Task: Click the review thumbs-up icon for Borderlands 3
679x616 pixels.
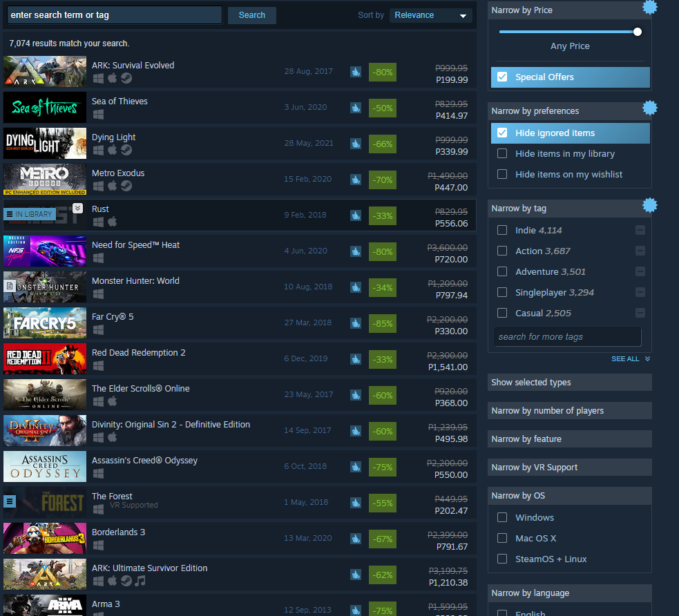Action: tap(356, 539)
